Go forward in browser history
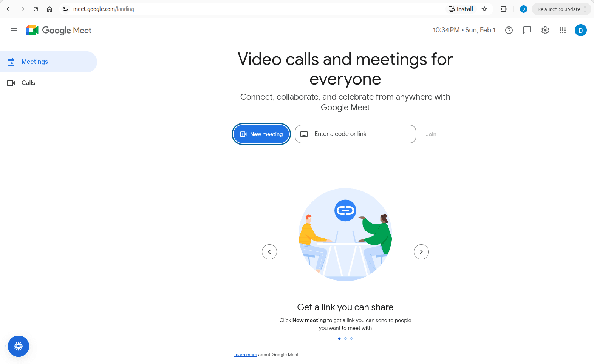594x364 pixels. point(22,9)
